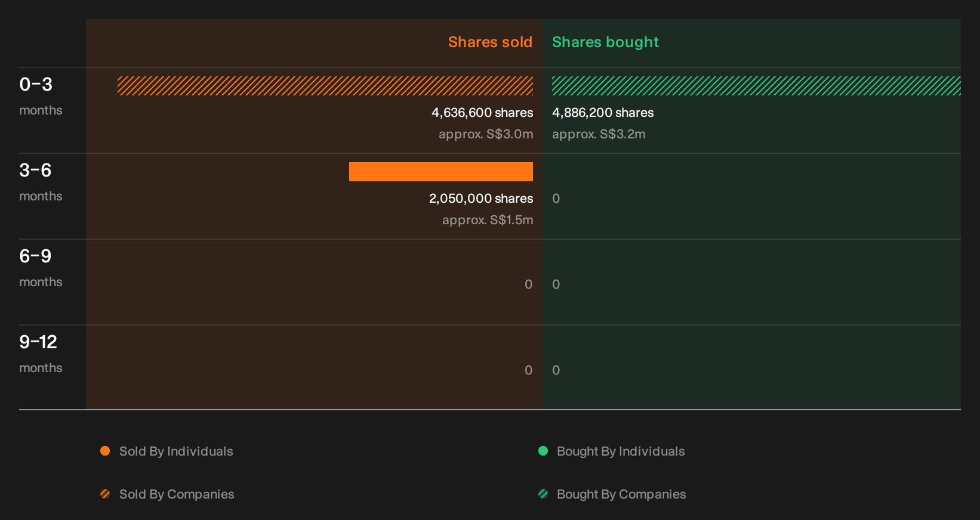The image size is (980, 520).
Task: Click the green Bought By Individuals legend dot
Action: pos(543,451)
